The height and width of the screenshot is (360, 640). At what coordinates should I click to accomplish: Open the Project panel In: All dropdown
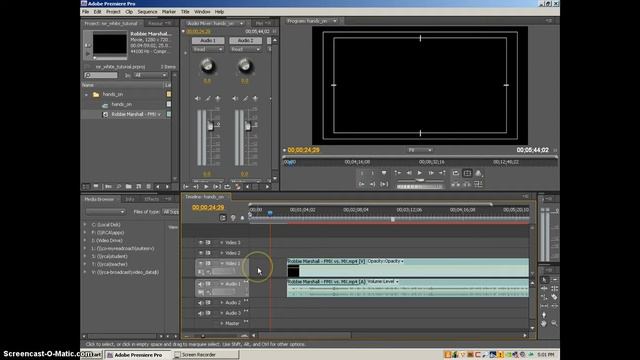click(151, 76)
